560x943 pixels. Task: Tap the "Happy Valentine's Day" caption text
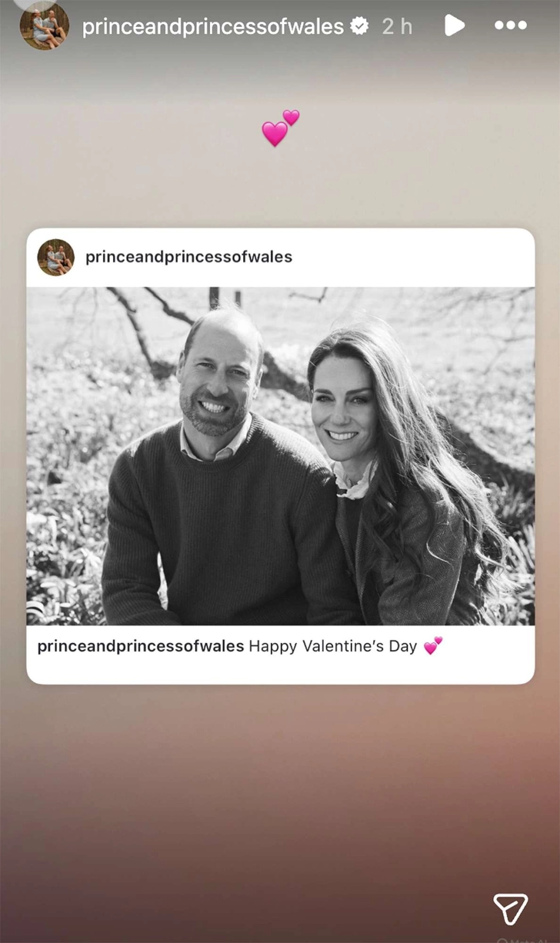point(333,646)
